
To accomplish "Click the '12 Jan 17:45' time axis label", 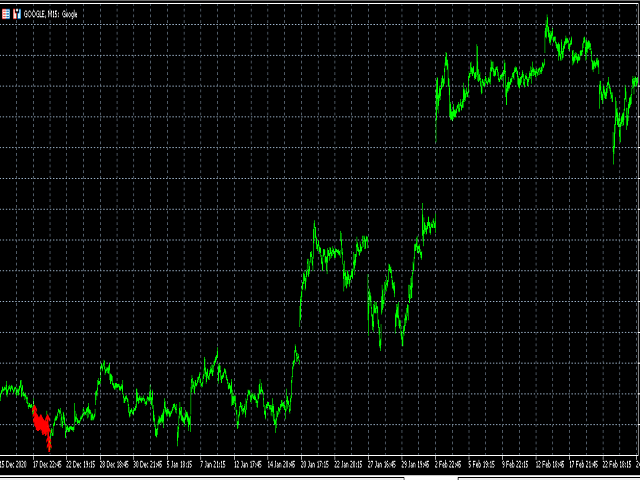I will [248, 464].
